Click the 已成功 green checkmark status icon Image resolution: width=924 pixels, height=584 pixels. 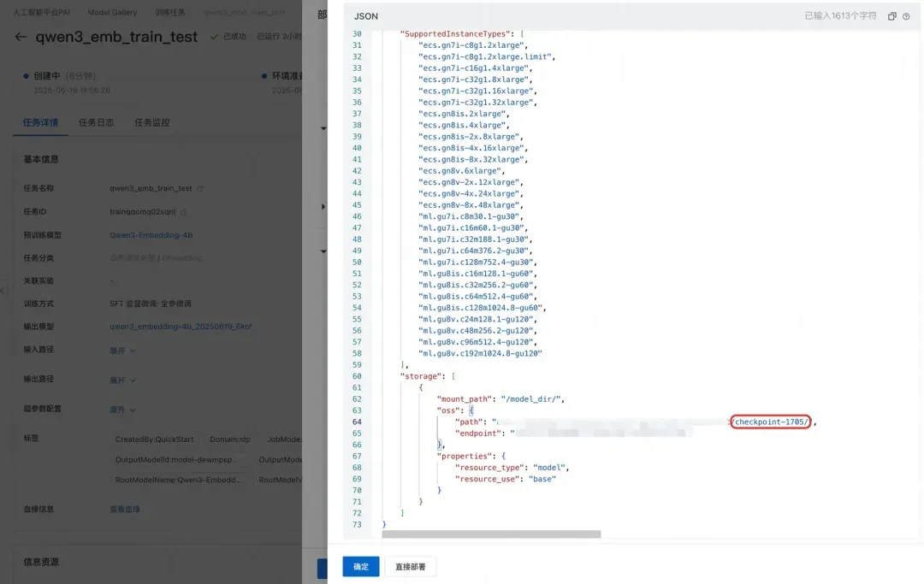pos(214,37)
